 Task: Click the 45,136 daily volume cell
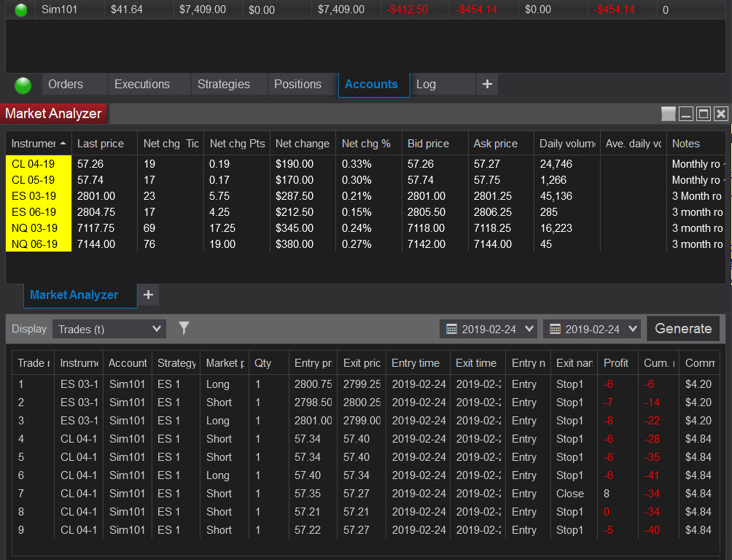tap(556, 196)
